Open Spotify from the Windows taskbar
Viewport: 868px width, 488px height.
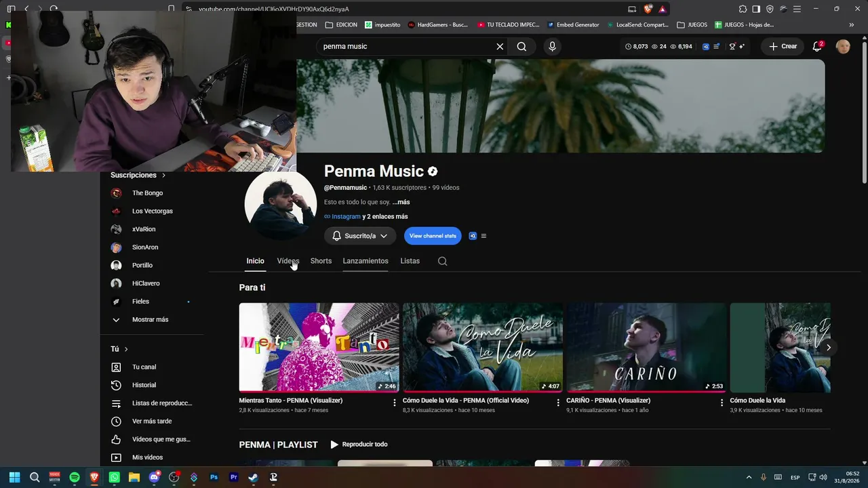(75, 477)
